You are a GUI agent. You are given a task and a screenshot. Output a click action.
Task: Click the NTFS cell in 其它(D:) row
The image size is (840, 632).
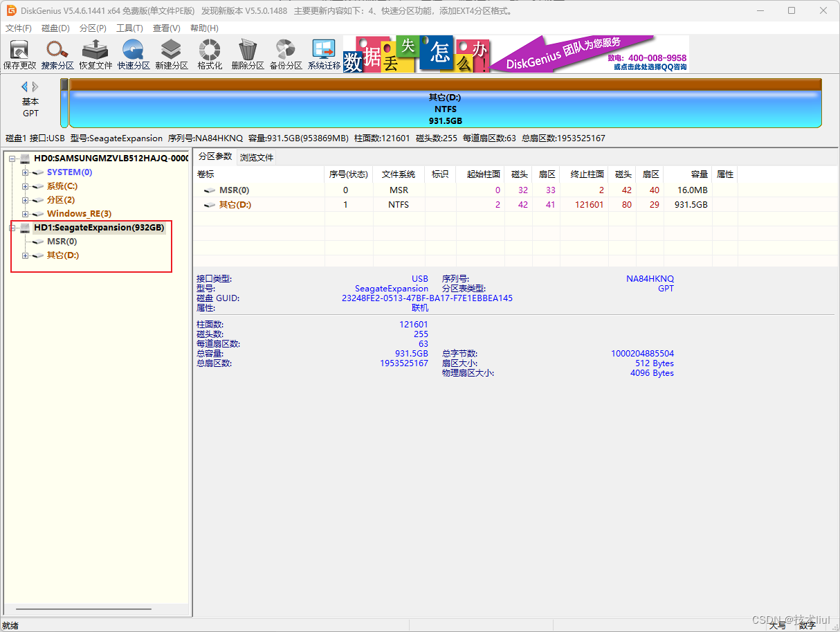coord(399,205)
